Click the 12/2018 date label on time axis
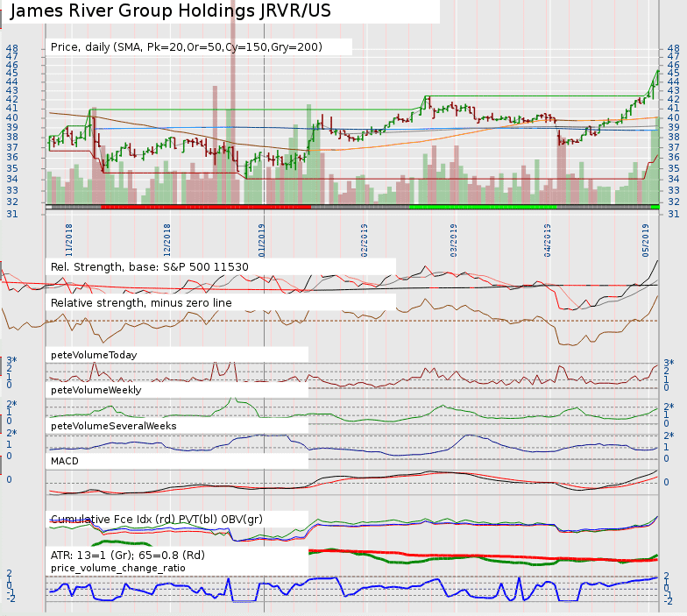687x616 pixels. [166, 240]
